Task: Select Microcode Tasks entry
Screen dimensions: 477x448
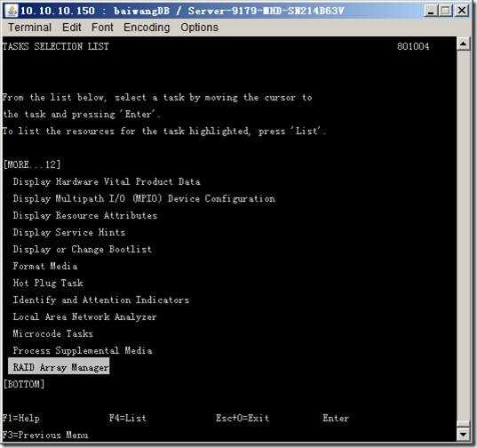Action: 52,333
